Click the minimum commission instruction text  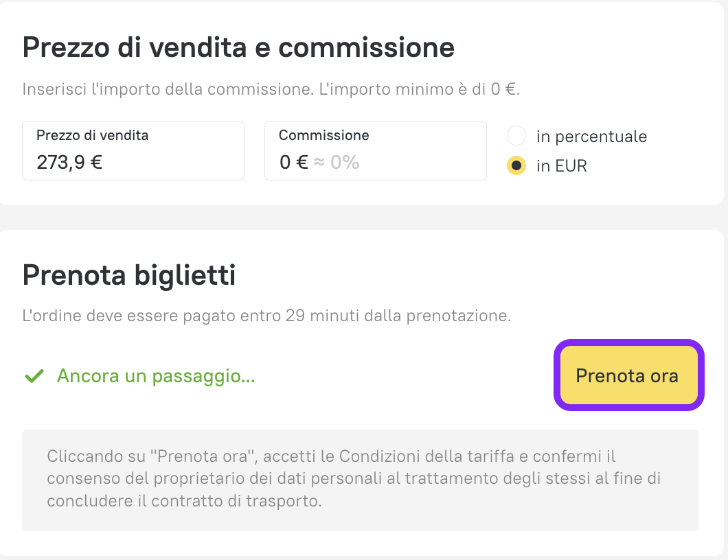(271, 90)
